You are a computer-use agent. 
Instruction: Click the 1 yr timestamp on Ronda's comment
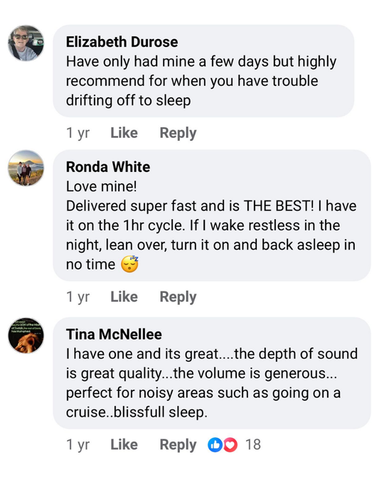(x=78, y=297)
